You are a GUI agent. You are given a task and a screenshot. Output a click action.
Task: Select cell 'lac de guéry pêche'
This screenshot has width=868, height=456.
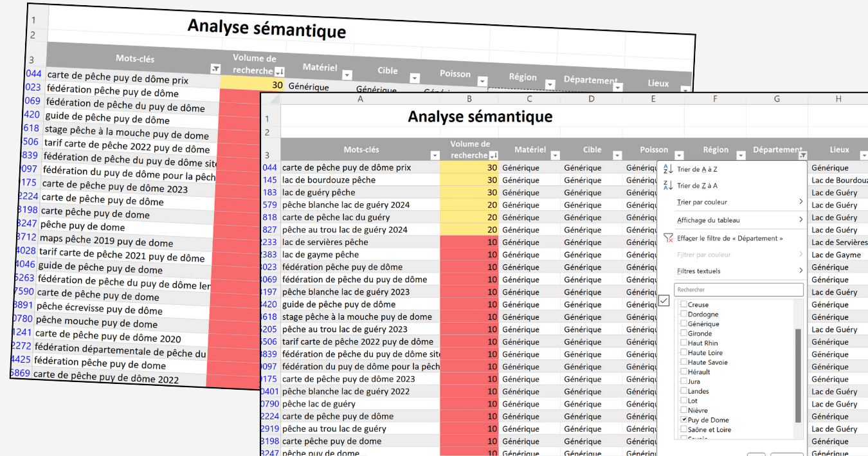pyautogui.click(x=360, y=192)
